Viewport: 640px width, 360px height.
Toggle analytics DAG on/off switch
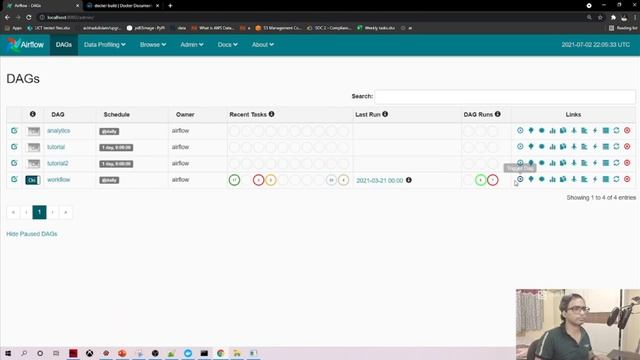(x=33, y=131)
